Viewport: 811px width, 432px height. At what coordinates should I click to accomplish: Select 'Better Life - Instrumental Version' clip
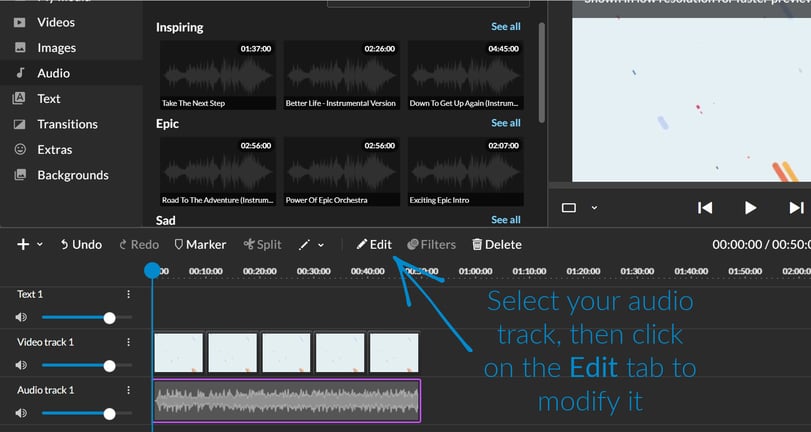(x=341, y=76)
